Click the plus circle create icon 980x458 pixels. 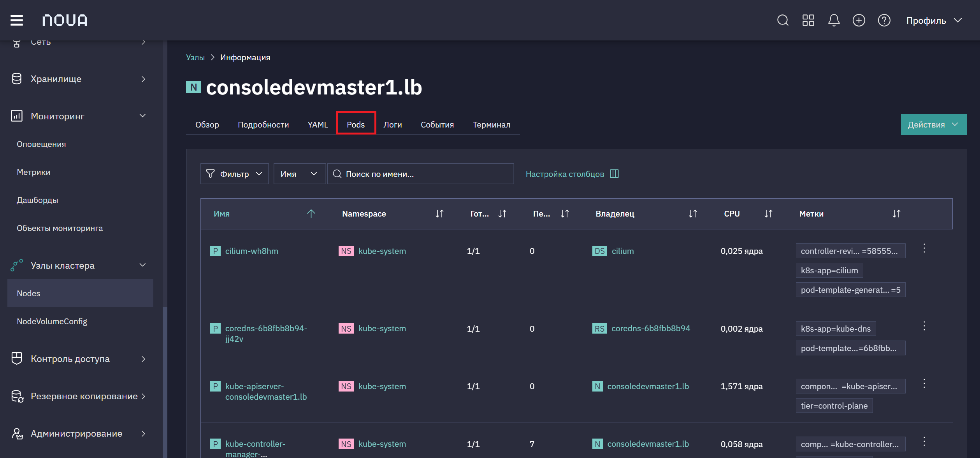point(859,20)
